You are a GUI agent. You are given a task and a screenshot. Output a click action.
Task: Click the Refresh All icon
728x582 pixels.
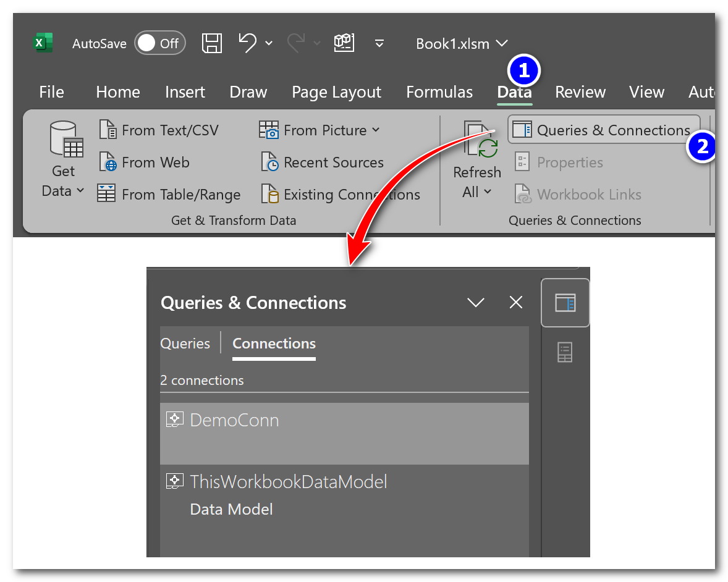[481, 139]
